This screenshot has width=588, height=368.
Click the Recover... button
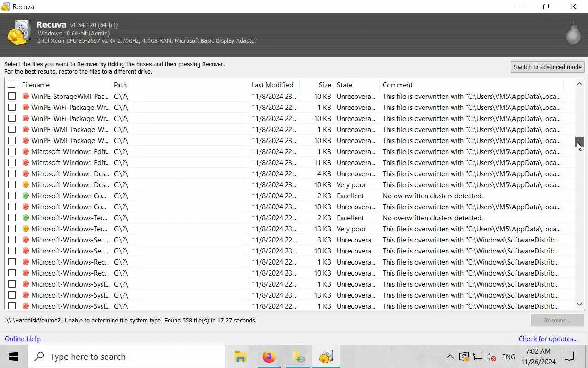[558, 320]
